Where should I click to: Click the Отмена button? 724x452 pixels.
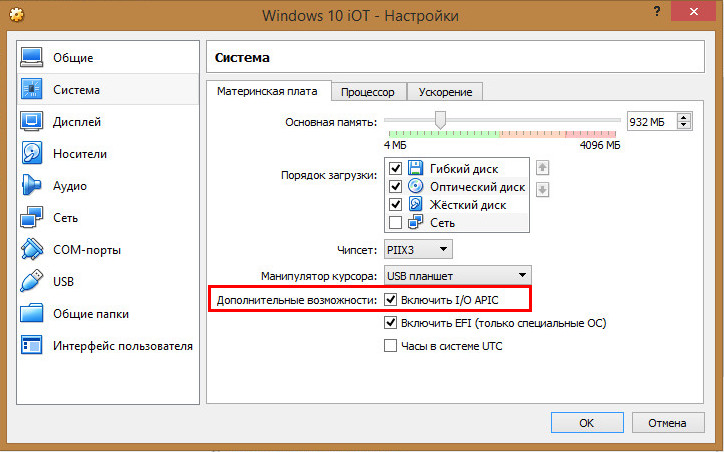(668, 422)
